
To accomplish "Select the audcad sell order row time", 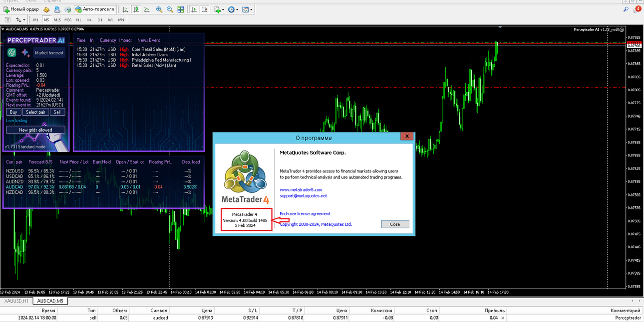I will pos(37,318).
